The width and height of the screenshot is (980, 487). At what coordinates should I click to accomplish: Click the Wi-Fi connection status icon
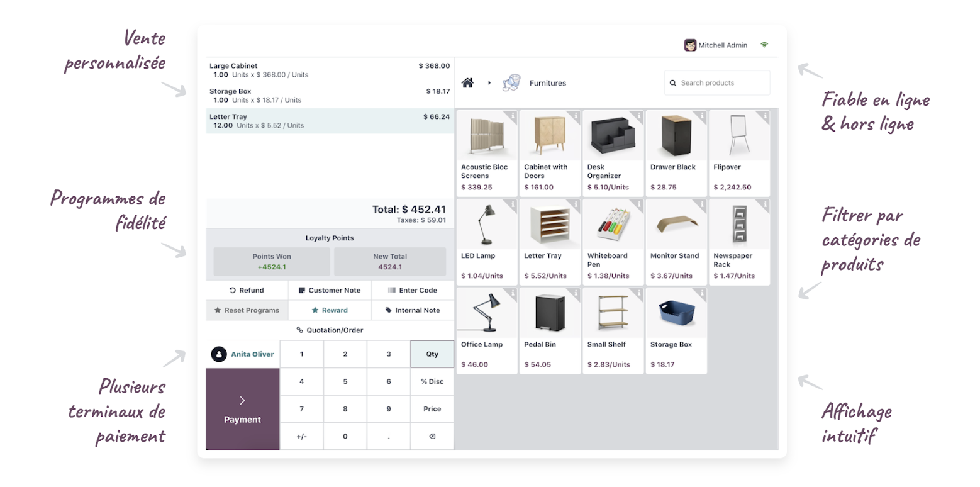click(x=764, y=45)
